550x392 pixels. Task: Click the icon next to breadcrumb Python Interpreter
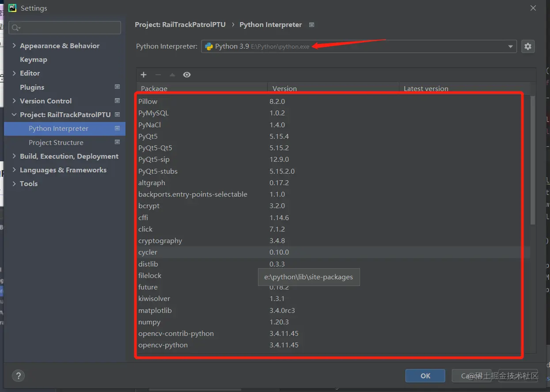[311, 25]
